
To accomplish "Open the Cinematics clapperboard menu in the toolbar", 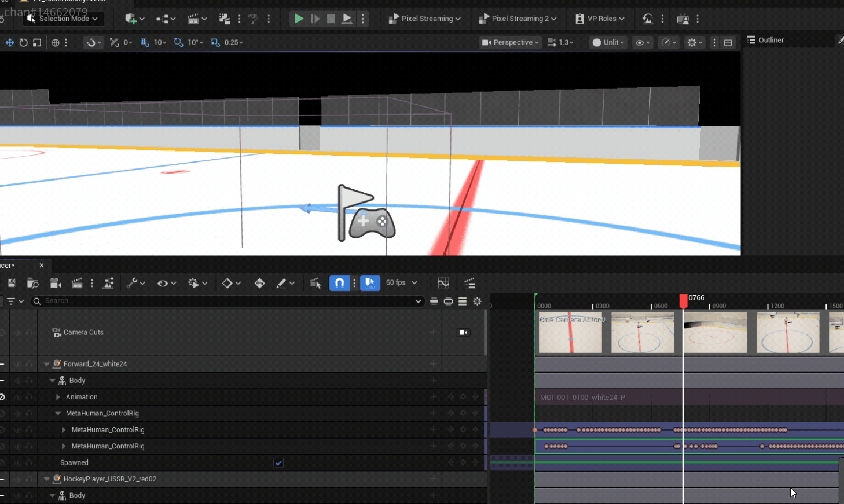I will tap(197, 19).
